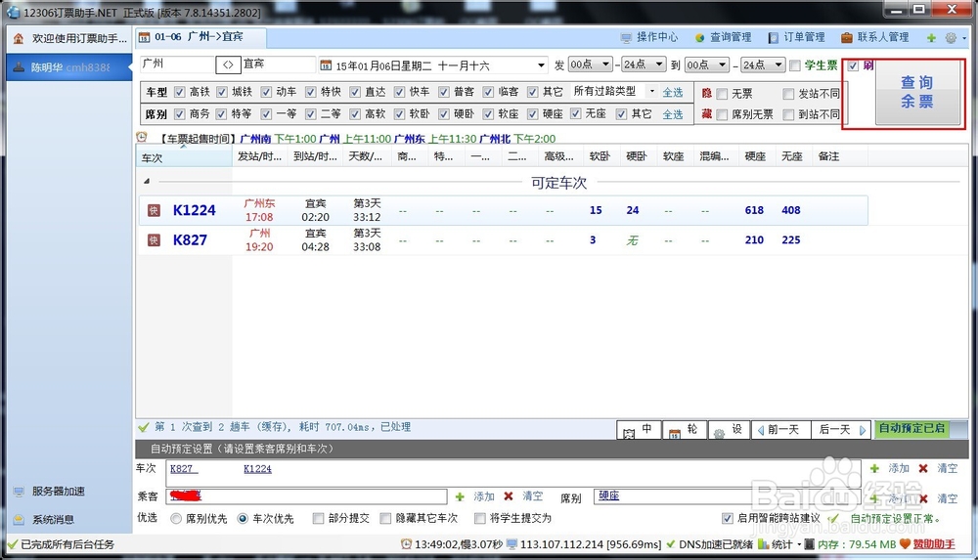
Task: Click the 服务器加速 monitor icon
Action: tap(19, 492)
